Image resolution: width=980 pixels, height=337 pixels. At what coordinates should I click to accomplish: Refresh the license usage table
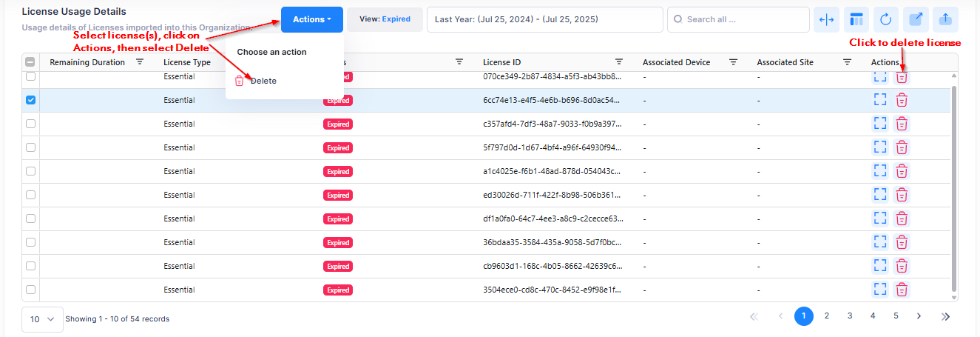886,19
